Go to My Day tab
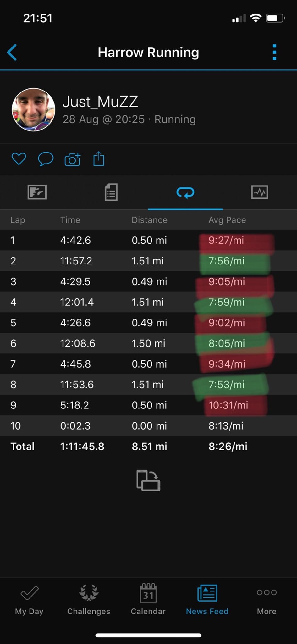The image size is (297, 644). (x=29, y=600)
